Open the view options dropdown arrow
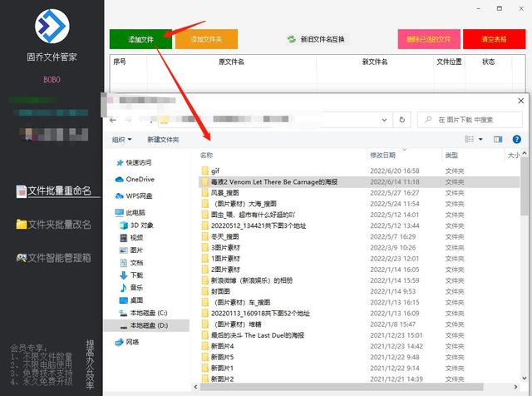Screen dimensions: 532x396 [480, 139]
